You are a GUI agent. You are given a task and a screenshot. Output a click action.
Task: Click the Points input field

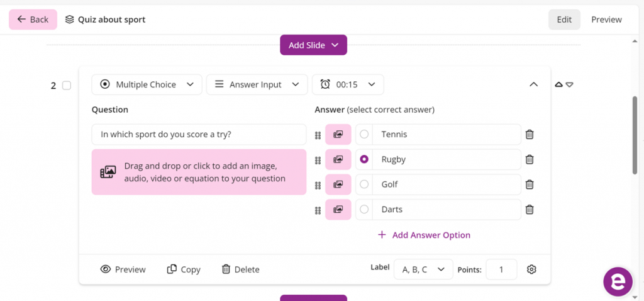coord(501,270)
